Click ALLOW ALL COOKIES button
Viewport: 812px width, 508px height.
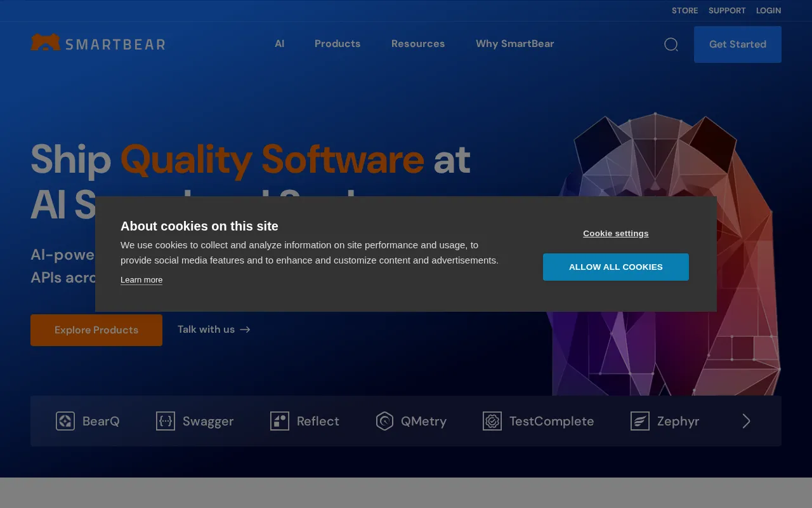click(616, 267)
